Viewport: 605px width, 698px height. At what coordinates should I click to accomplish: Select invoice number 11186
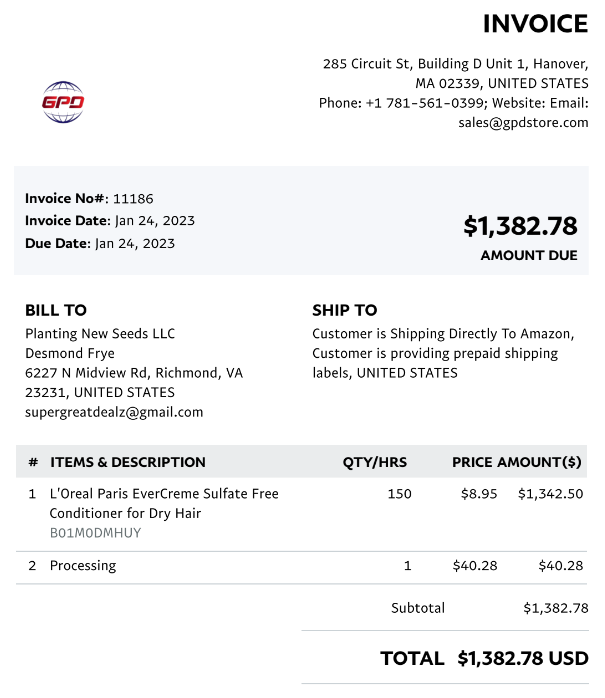133,199
